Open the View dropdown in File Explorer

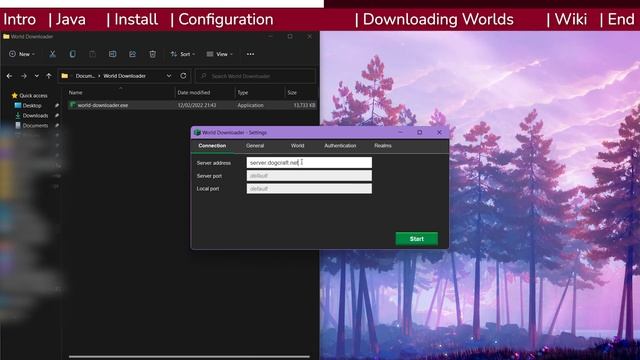(220, 54)
